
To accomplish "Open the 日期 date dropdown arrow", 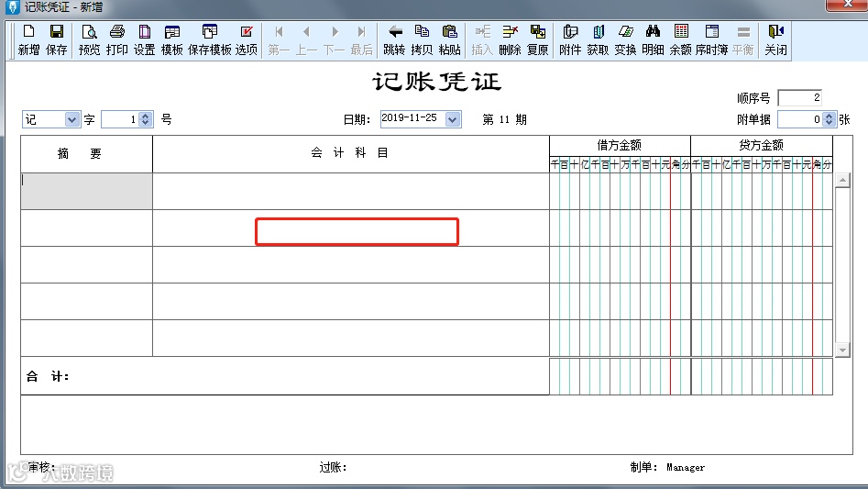I will (452, 119).
